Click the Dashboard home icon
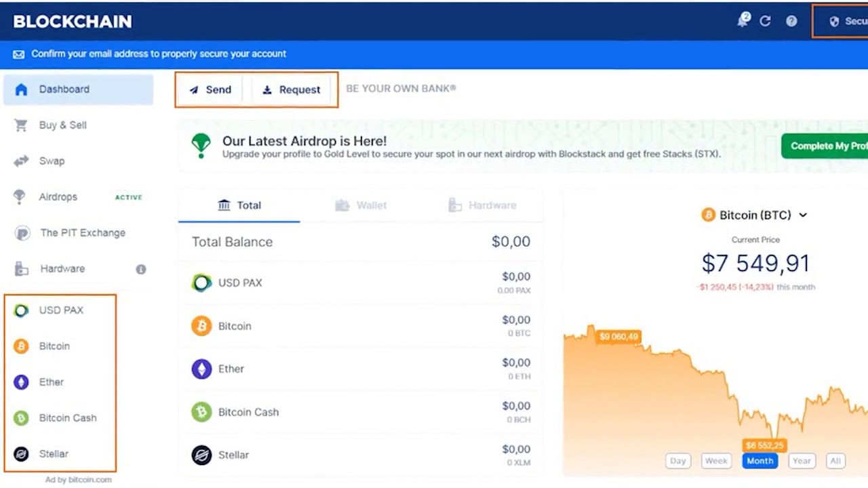Image resolution: width=868 pixels, height=488 pixels. tap(21, 89)
